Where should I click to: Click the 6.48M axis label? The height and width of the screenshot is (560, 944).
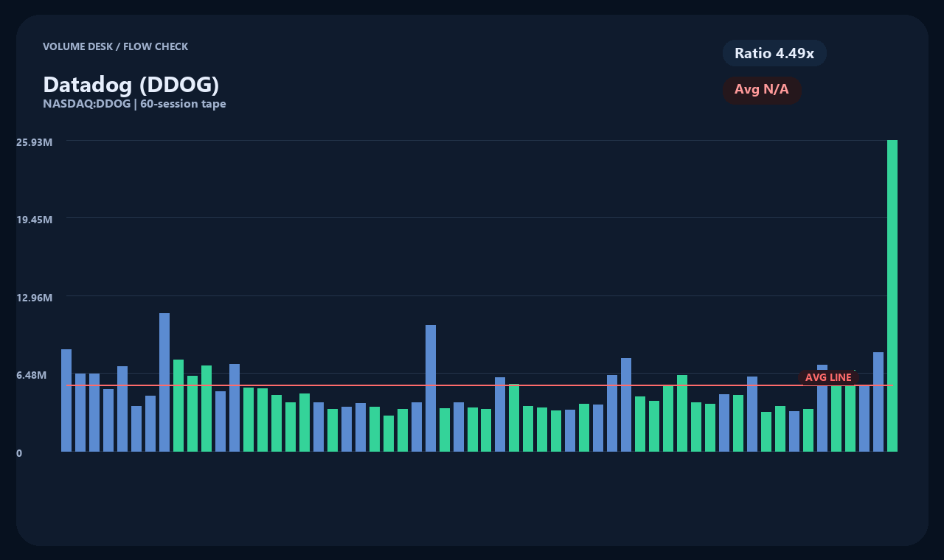click(x=32, y=375)
